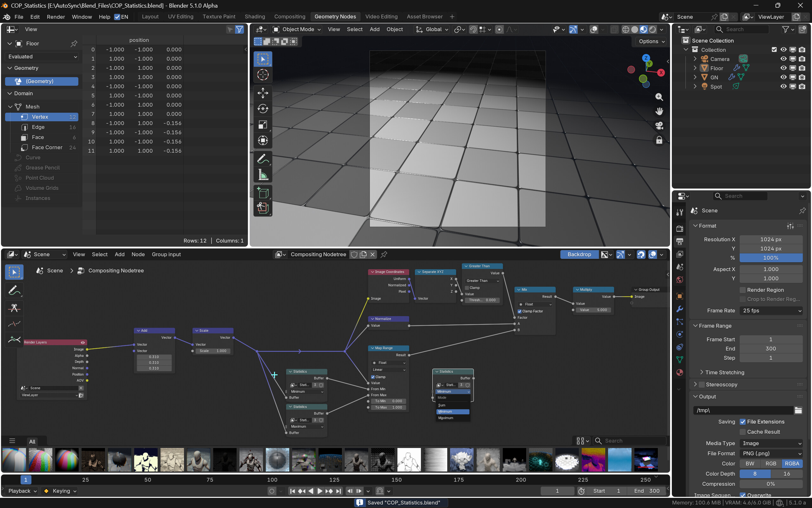Image resolution: width=812 pixels, height=508 pixels.
Task: Open the Render properties tab icon
Action: [x=680, y=229]
